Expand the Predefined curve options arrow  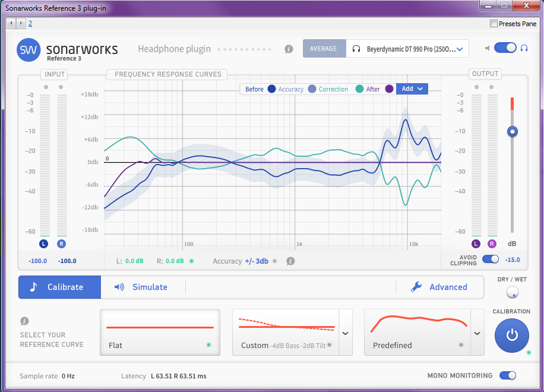click(x=477, y=333)
